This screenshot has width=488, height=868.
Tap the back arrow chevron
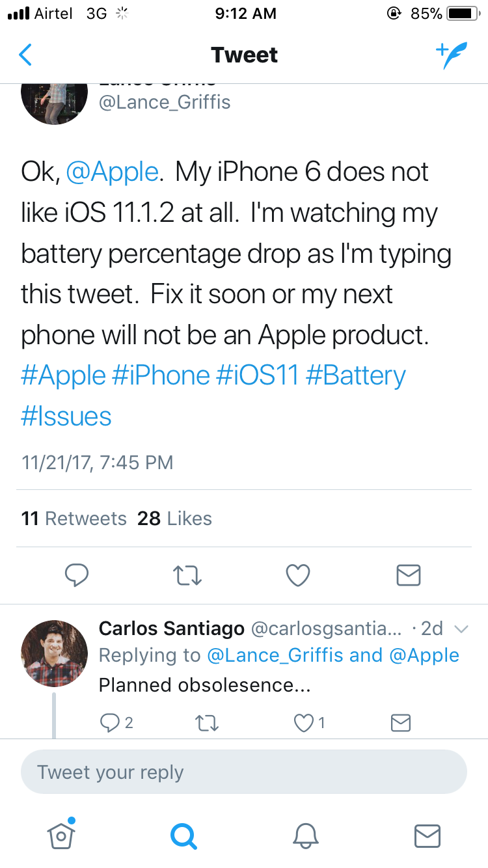point(25,55)
